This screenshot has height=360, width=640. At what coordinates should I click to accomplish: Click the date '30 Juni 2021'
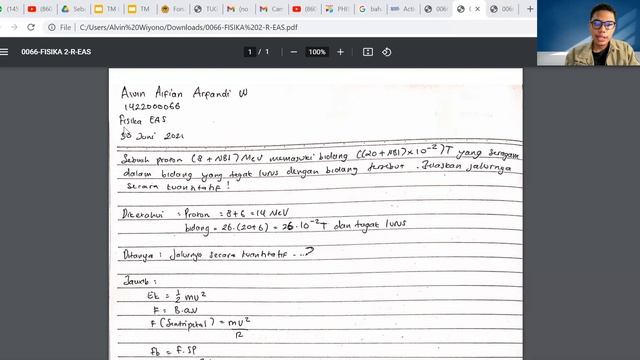click(152, 135)
